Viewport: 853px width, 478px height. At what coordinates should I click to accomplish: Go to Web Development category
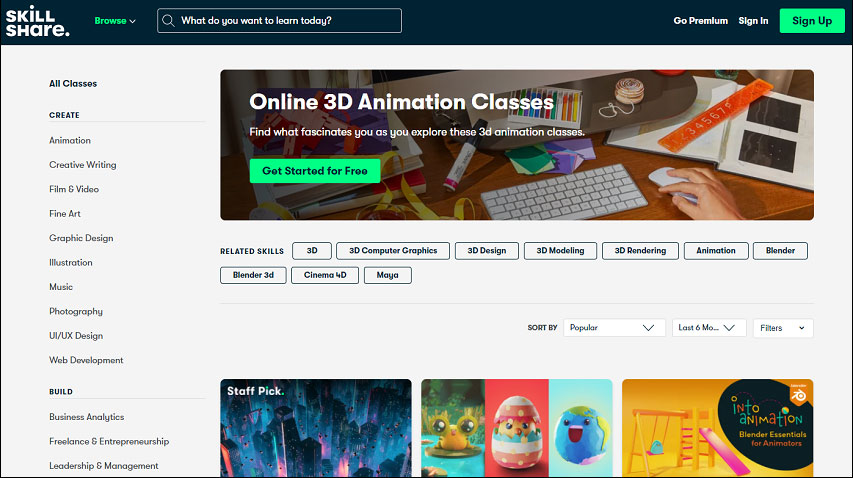click(x=86, y=361)
